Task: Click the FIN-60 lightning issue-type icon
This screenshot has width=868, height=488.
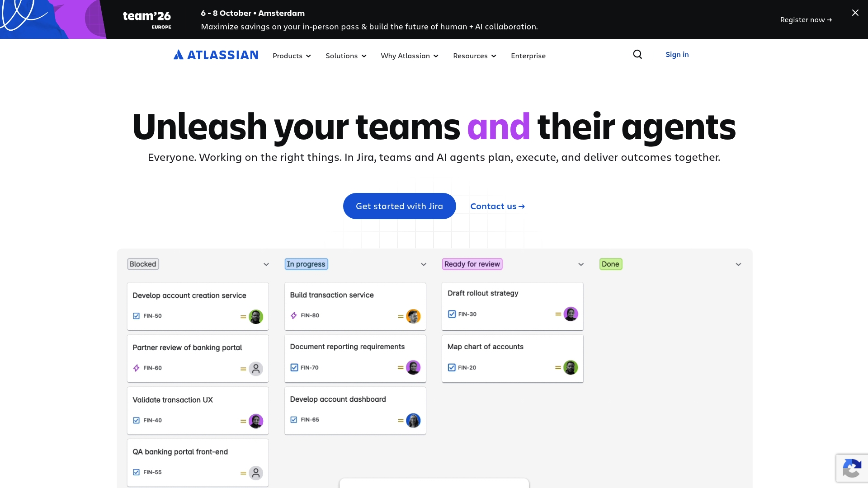Action: point(136,368)
